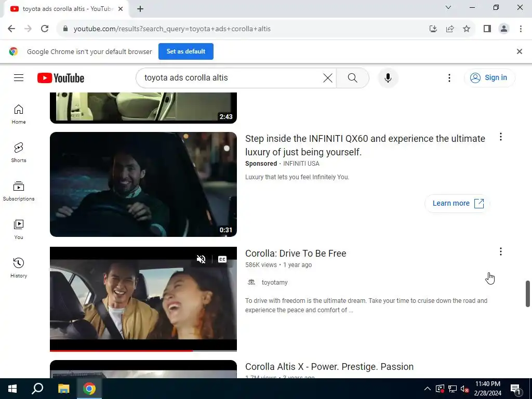Open the Windows Start menu
The image size is (532, 399).
point(12,389)
